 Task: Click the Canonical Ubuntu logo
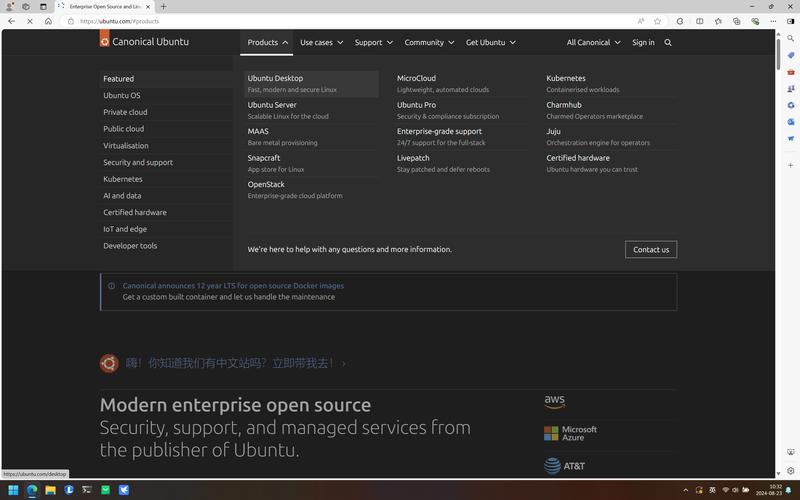point(144,42)
